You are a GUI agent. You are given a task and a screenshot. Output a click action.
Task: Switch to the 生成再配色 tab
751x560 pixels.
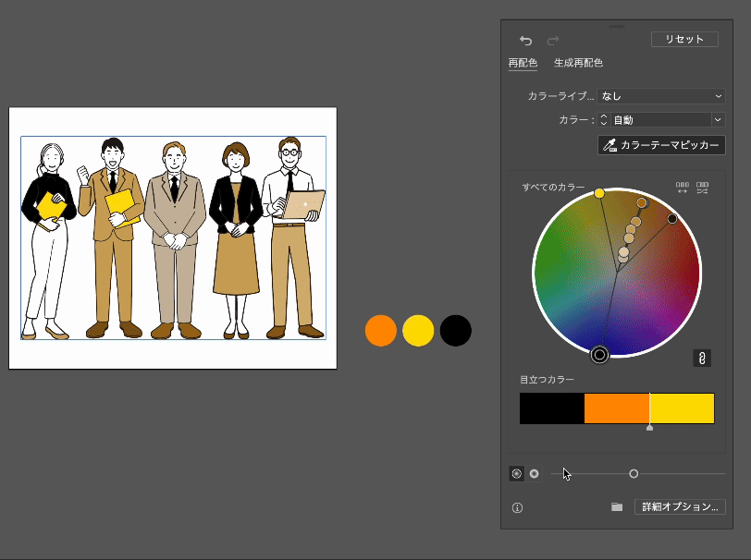(x=578, y=63)
